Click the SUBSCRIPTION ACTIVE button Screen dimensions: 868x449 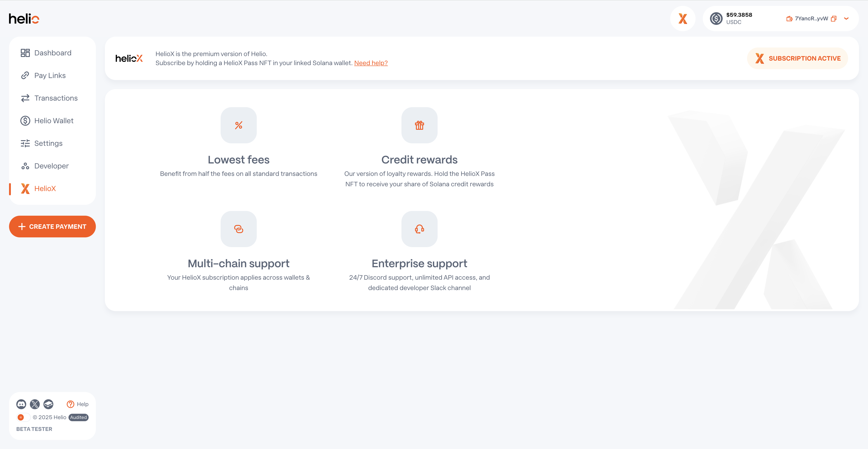tap(797, 58)
